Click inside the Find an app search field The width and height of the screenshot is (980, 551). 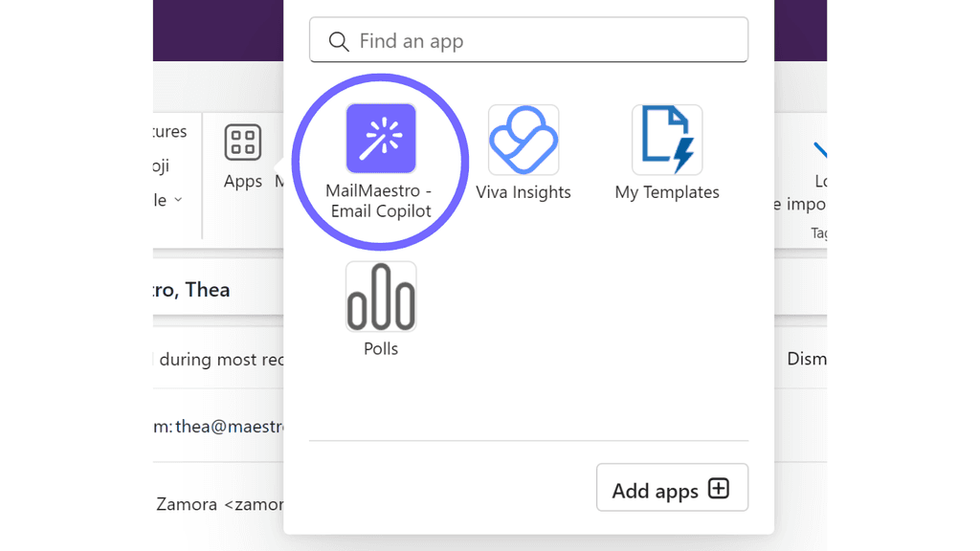pyautogui.click(x=526, y=41)
